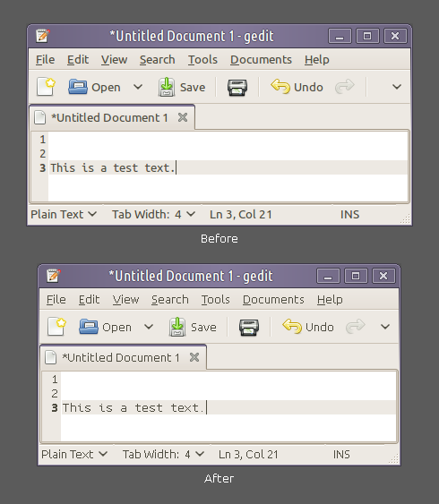Click Ln 3, Col 21 status in After window

248,454
